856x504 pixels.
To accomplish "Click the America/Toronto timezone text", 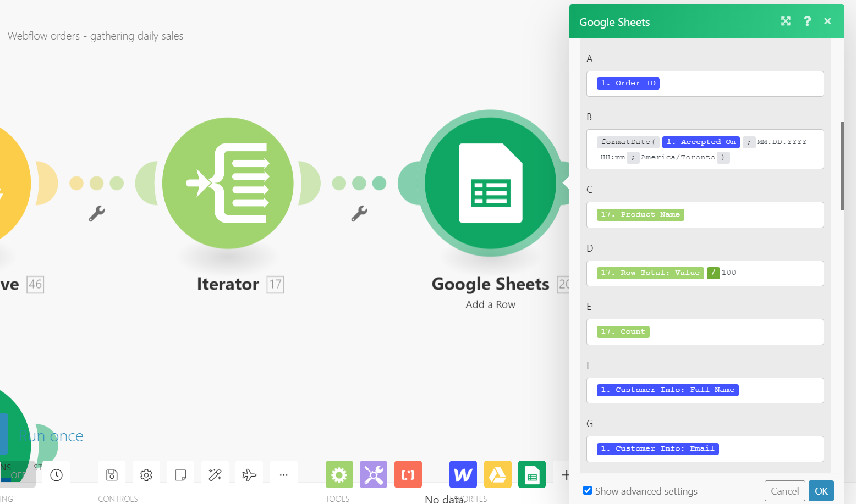I will coord(678,157).
